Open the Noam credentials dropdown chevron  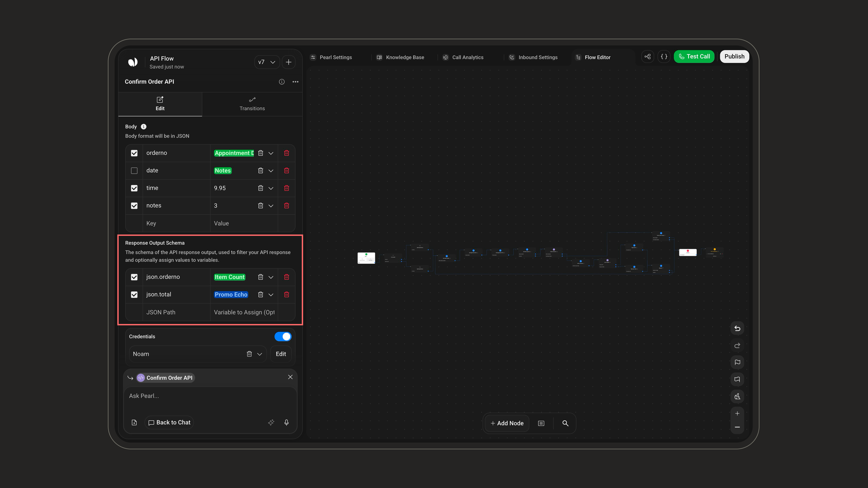259,354
